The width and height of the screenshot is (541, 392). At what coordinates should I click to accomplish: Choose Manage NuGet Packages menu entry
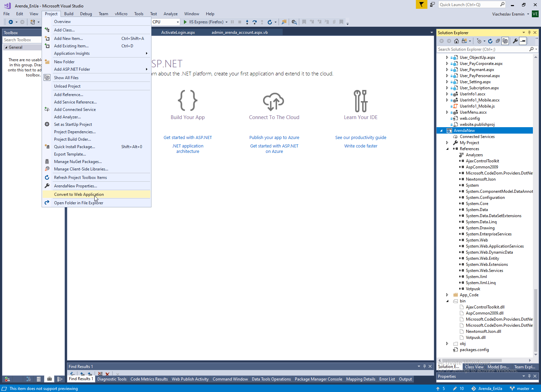(x=97, y=162)
